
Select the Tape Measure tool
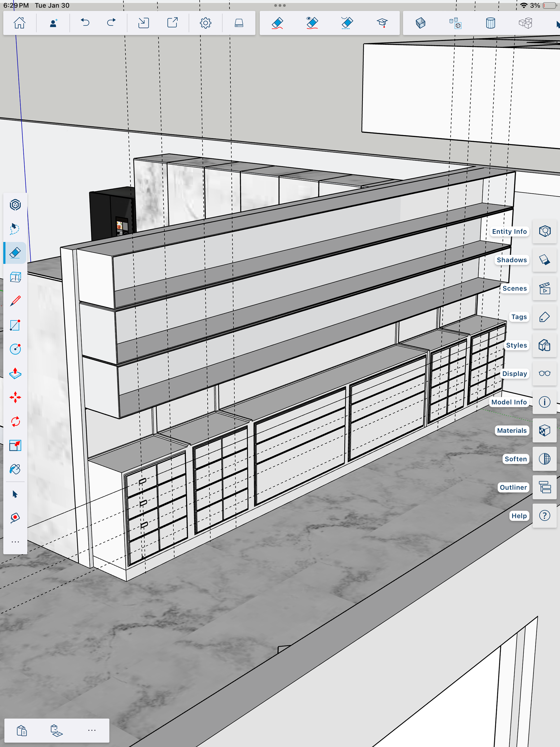pyautogui.click(x=15, y=518)
